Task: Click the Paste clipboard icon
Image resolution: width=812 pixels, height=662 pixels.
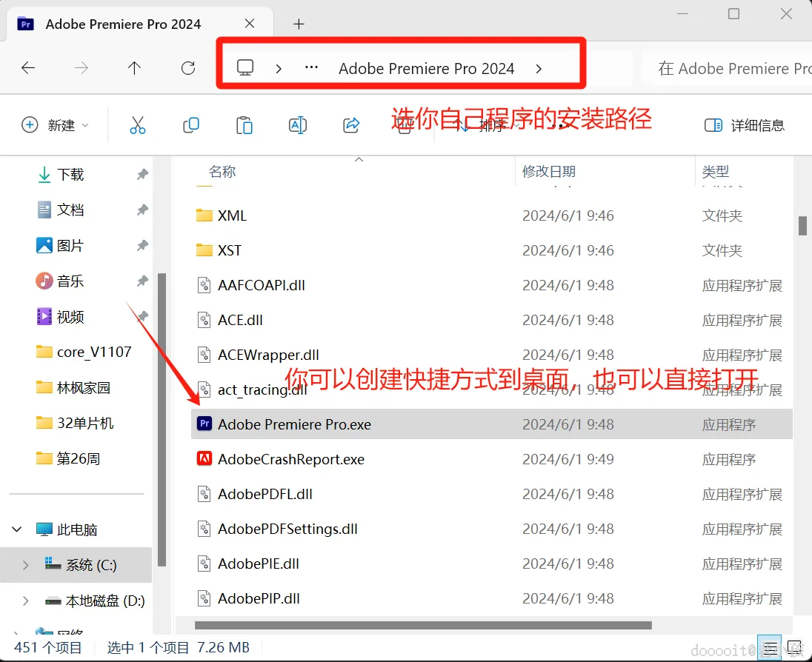Action: pos(244,125)
